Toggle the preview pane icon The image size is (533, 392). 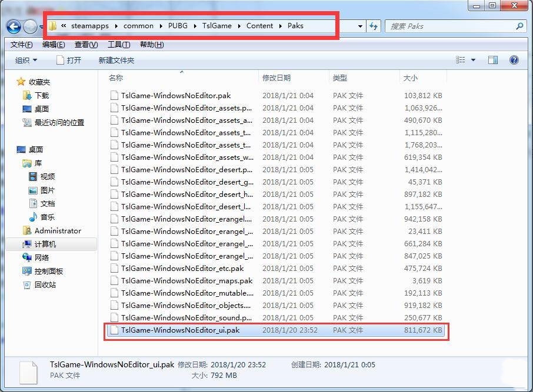[493, 60]
